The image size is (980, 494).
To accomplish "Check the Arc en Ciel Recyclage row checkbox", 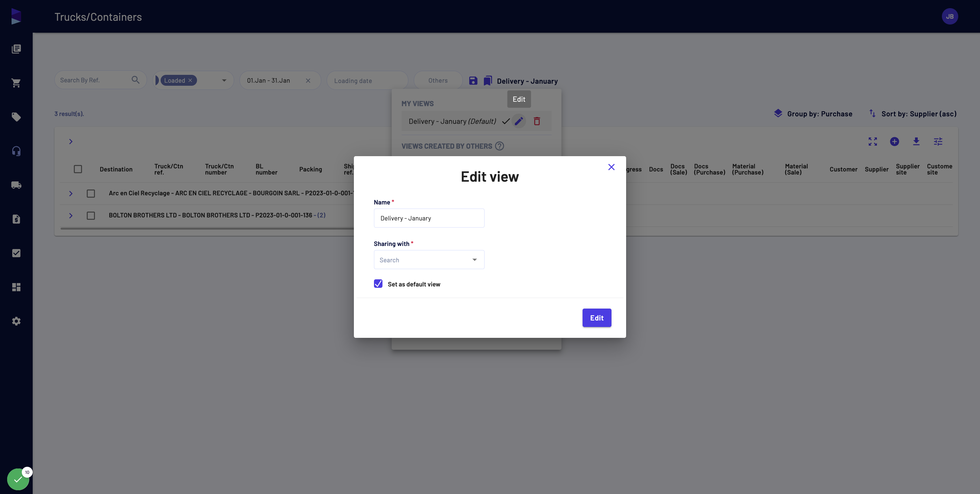I will (x=91, y=194).
